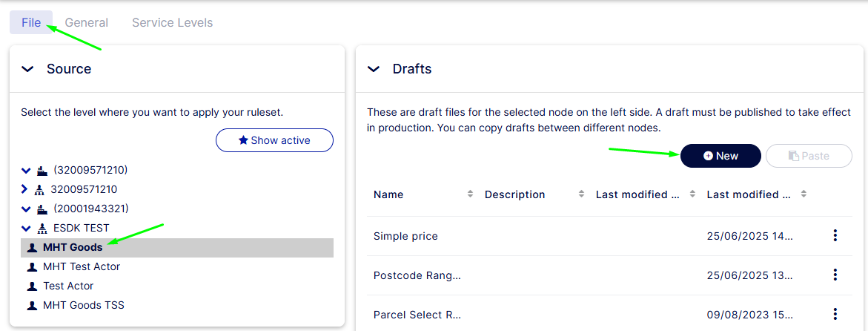
Task: Collapse the ESDK TEST tree node
Action: pos(26,229)
